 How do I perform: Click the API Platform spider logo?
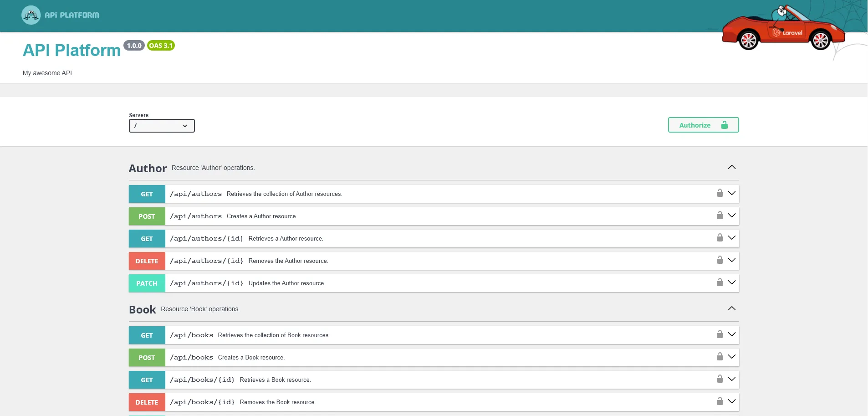click(31, 15)
